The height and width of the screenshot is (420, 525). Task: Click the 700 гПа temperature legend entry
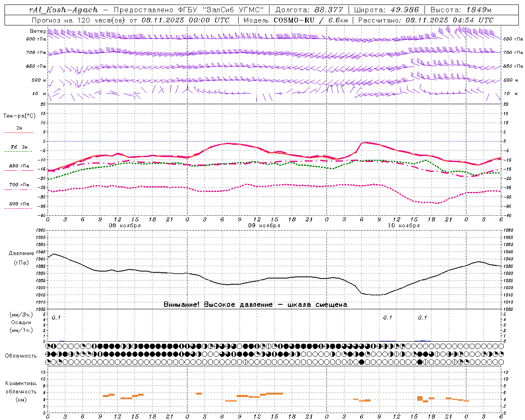tap(19, 185)
